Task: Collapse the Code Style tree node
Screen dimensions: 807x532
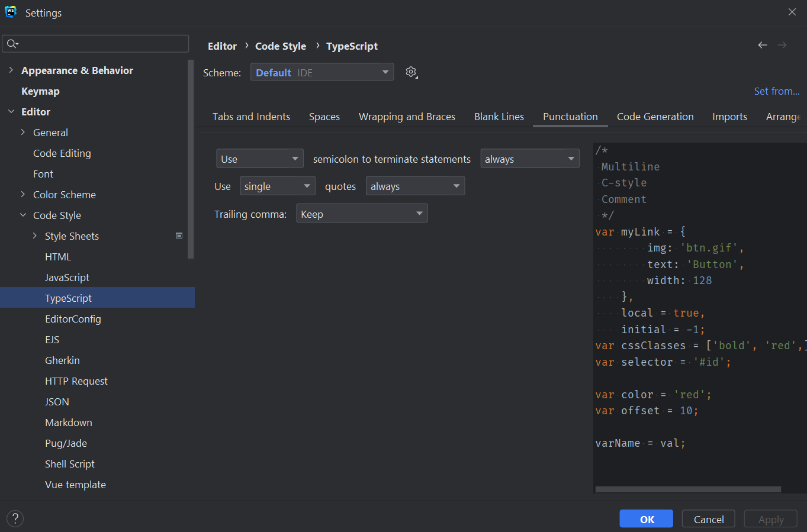Action: pos(23,215)
